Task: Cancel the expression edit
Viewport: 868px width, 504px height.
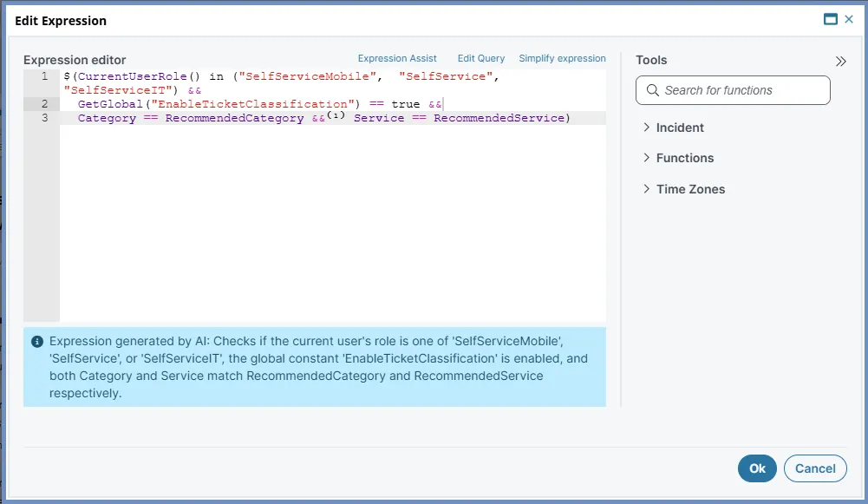Action: [x=815, y=468]
